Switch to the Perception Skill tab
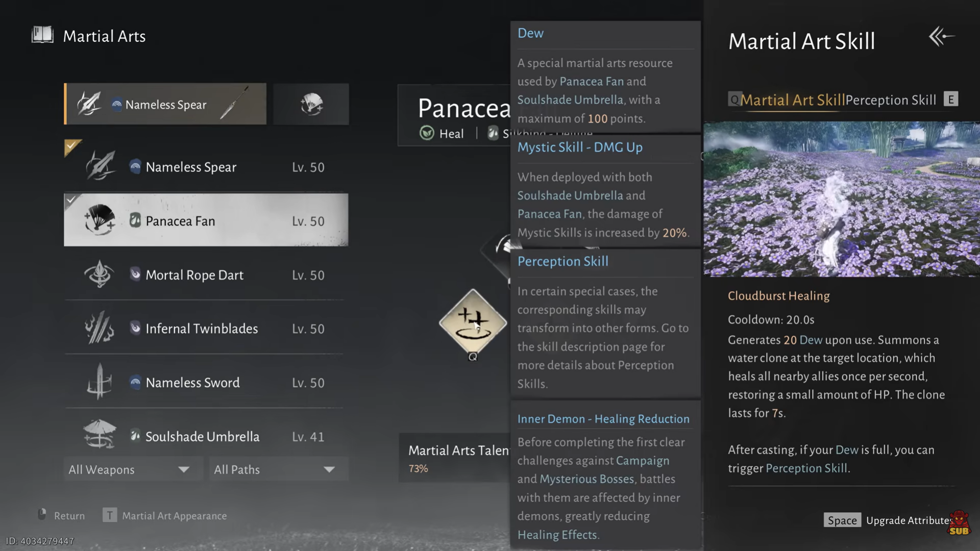980x551 pixels. pyautogui.click(x=890, y=100)
